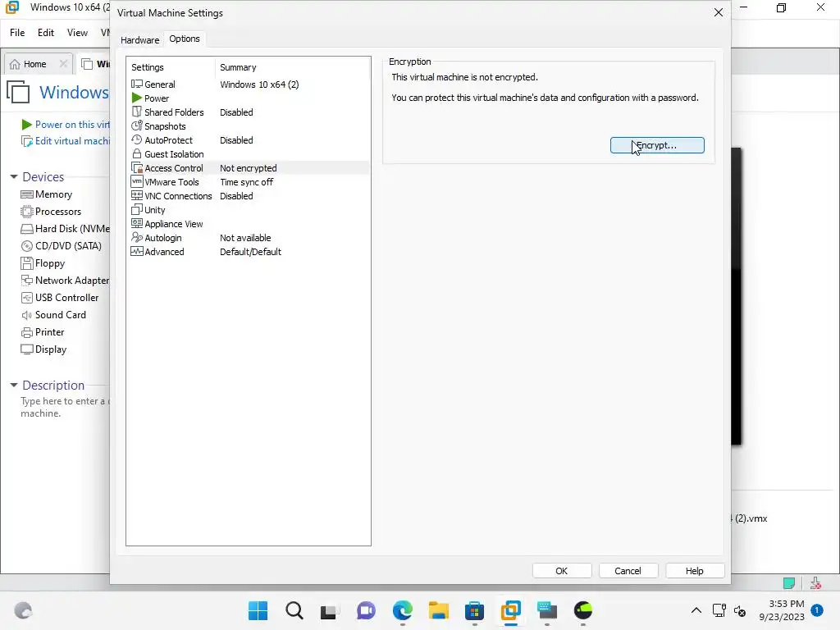Collapse the Description section
840x630 pixels.
[14, 386]
